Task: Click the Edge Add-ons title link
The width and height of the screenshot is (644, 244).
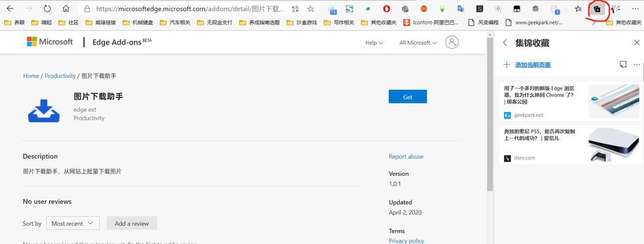Action: (122, 42)
